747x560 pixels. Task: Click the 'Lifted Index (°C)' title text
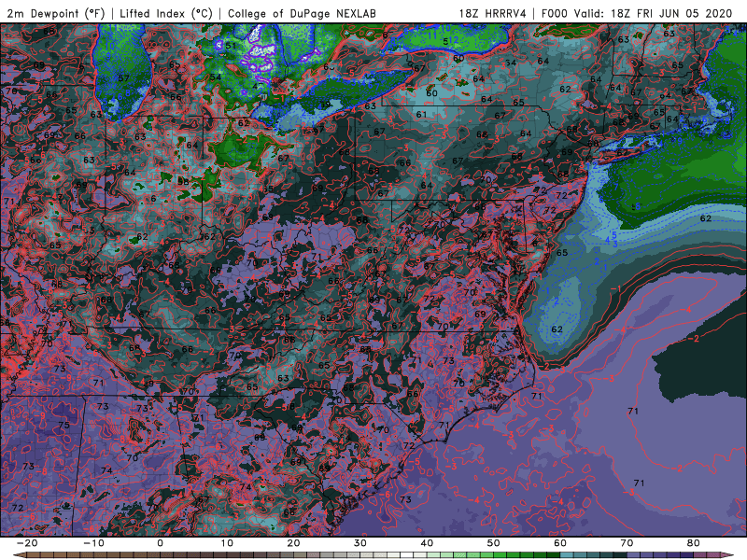[x=166, y=14]
